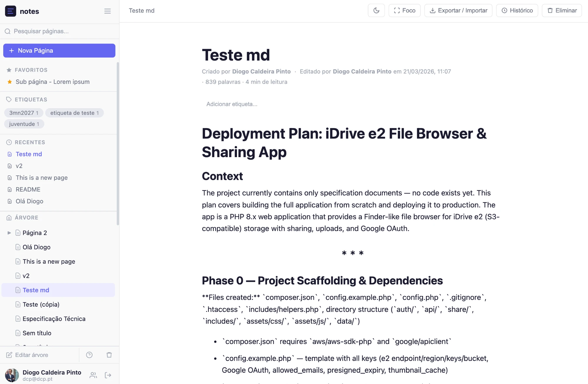Screen dimensions: 588x384
Task: Open recent page README
Action: click(28, 189)
